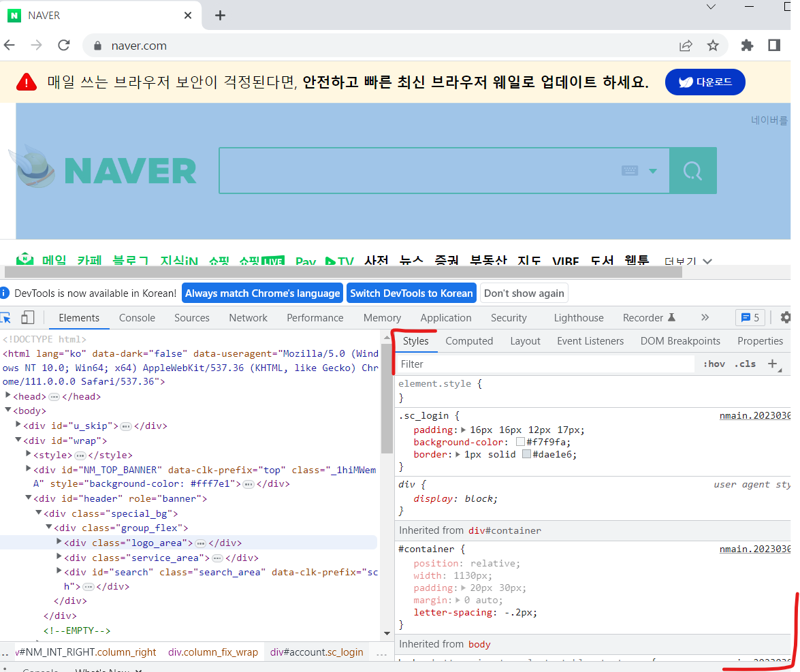This screenshot has height=672, width=800.
Task: Click the page horizontal scrollbar
Action: (x=343, y=272)
